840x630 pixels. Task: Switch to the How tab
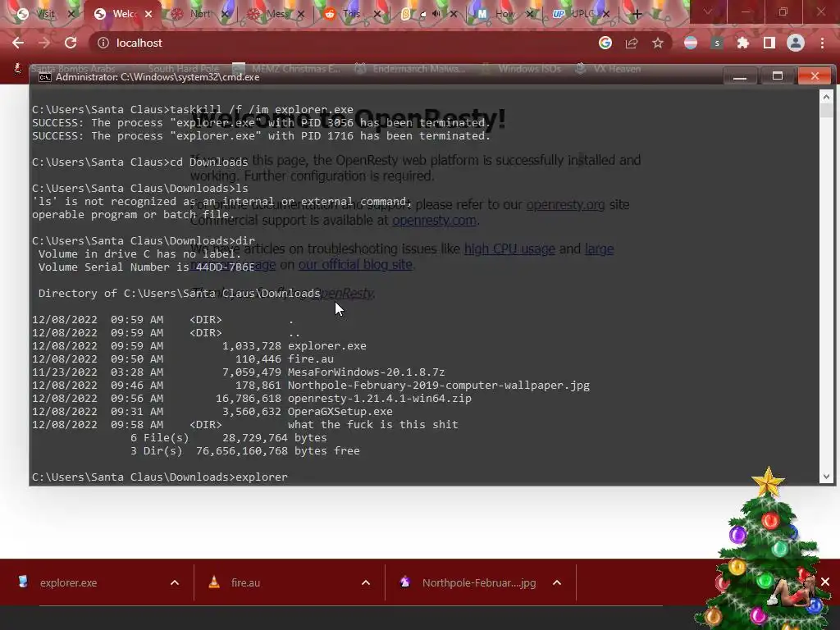pos(504,14)
